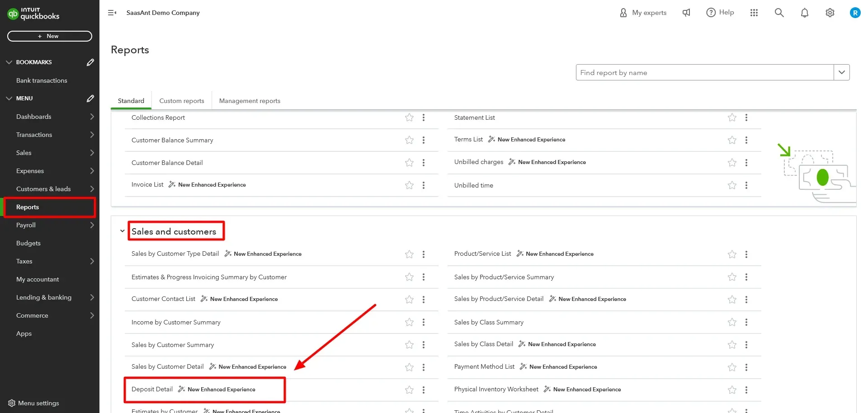The image size is (868, 413).
Task: Favorite Customer Balance Detail star
Action: click(x=409, y=163)
